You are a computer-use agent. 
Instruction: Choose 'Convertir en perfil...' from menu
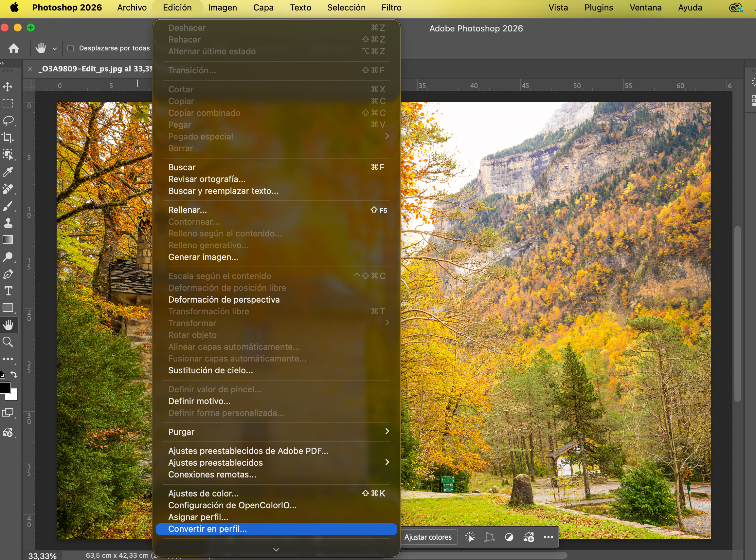pos(277,529)
